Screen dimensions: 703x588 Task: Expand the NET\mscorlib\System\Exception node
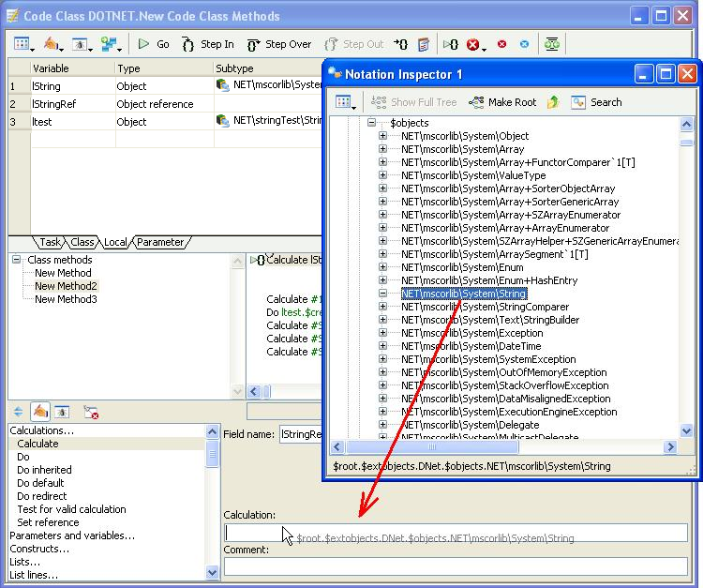[383, 333]
